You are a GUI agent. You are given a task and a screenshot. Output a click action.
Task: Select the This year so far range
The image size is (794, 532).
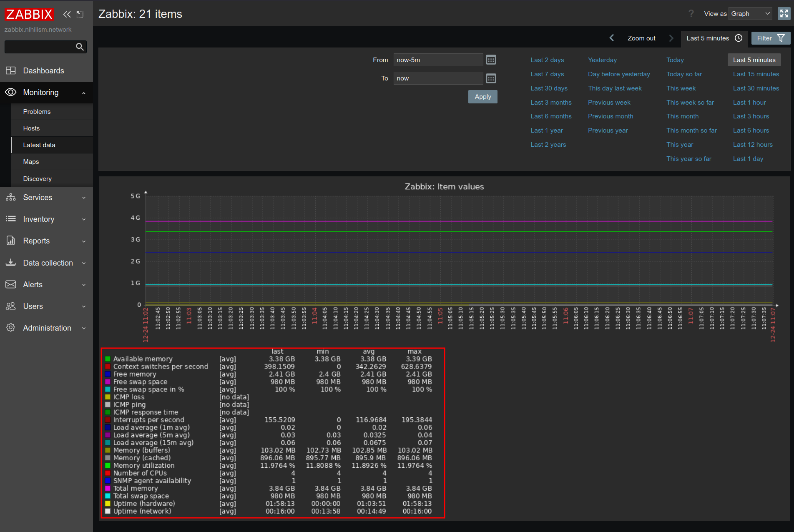[688, 159]
